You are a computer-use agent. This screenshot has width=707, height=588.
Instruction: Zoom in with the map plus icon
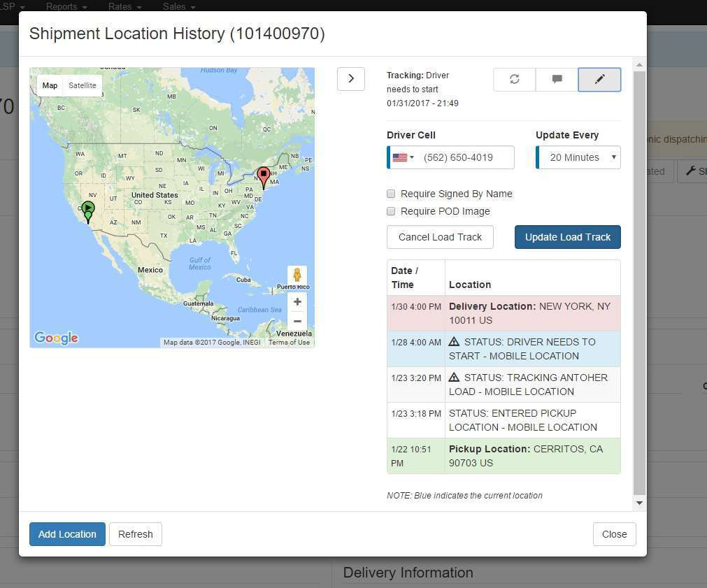(x=297, y=301)
